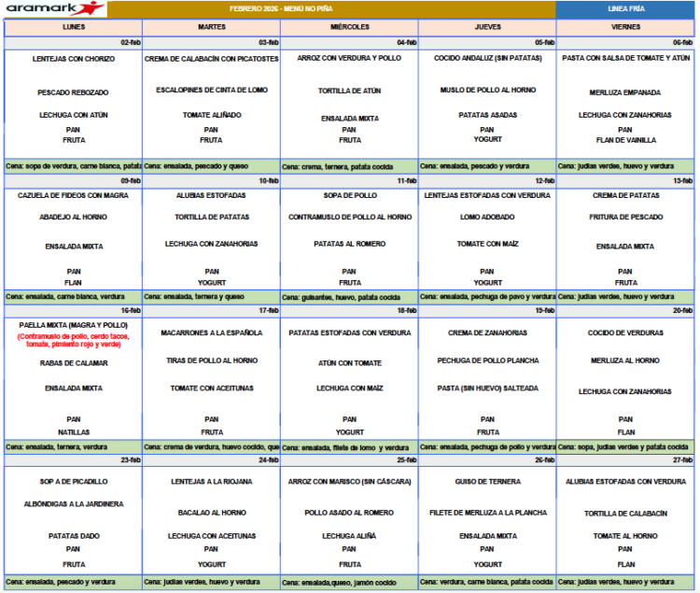Click the Cocido Andaluz (Sin Patatas) dish

(x=487, y=59)
